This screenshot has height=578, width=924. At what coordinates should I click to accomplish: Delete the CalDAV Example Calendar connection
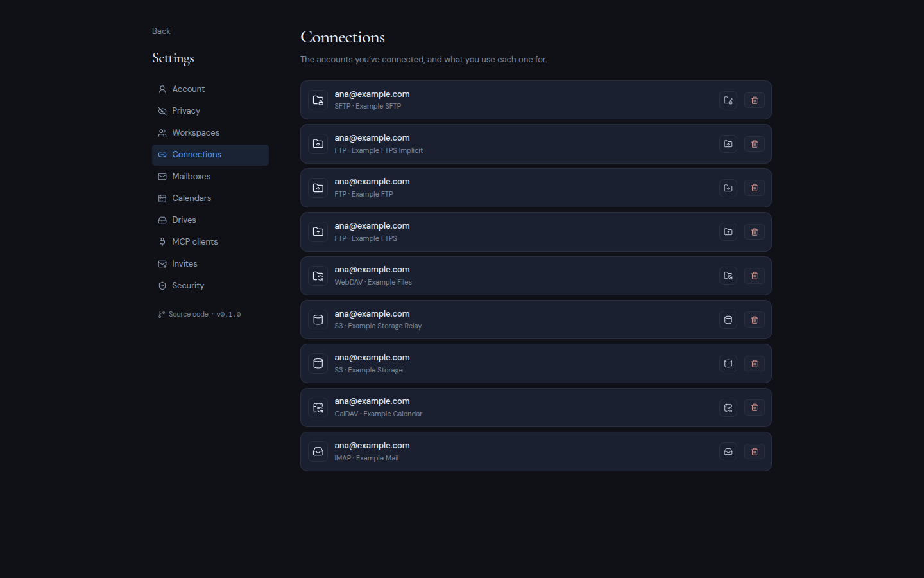tap(754, 407)
